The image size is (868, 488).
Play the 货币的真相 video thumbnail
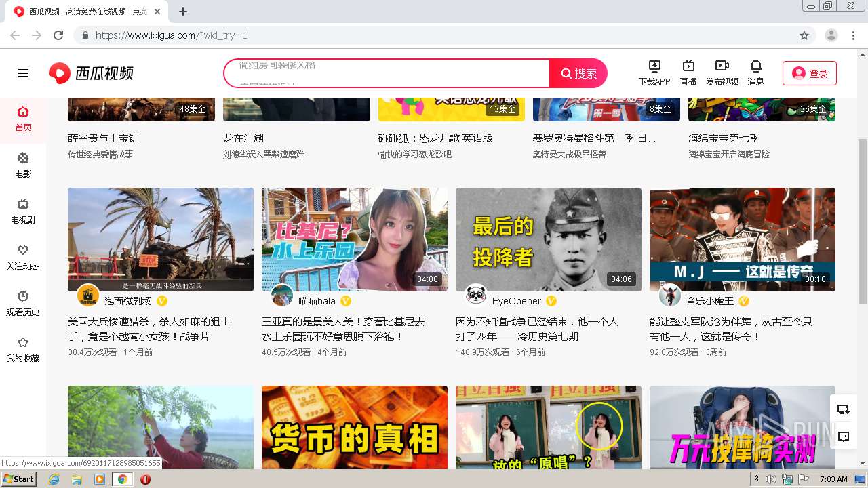coord(355,428)
